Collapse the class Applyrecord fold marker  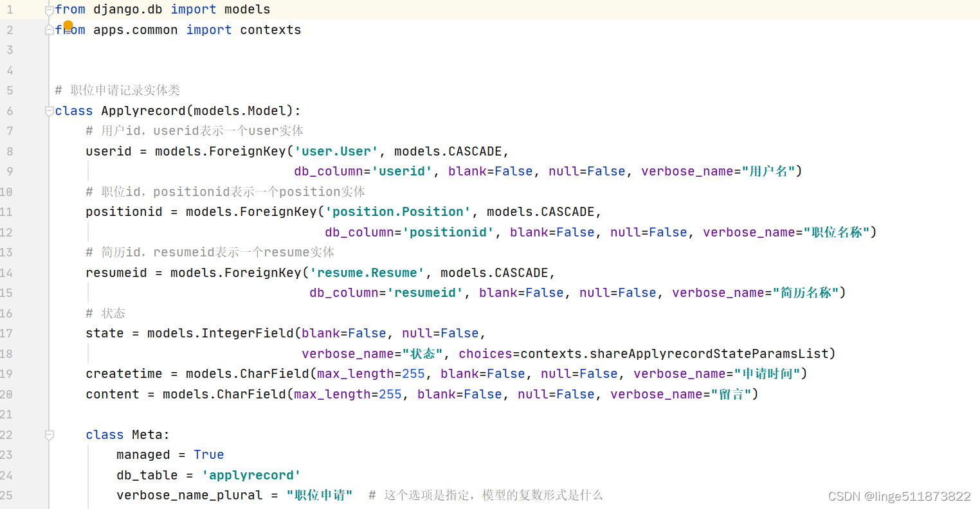pyautogui.click(x=50, y=111)
